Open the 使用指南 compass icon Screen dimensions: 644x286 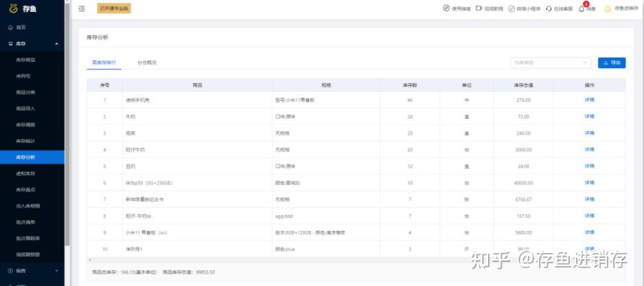(446, 8)
